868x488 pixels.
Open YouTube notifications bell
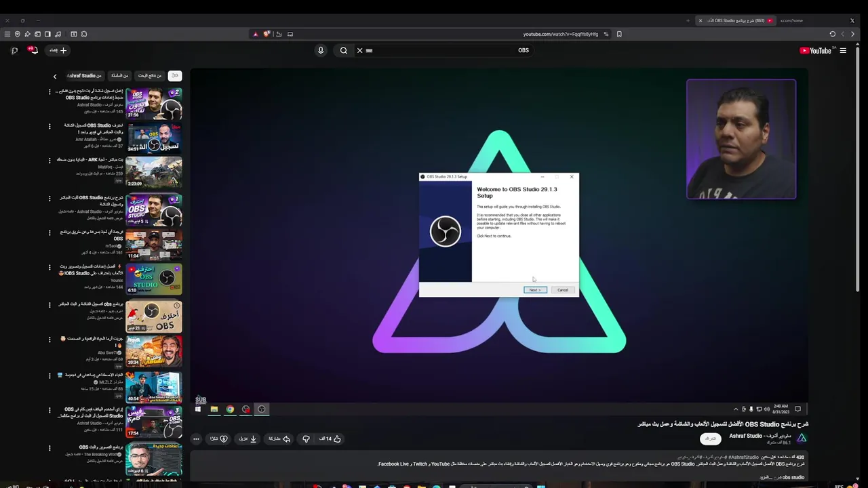click(x=33, y=50)
